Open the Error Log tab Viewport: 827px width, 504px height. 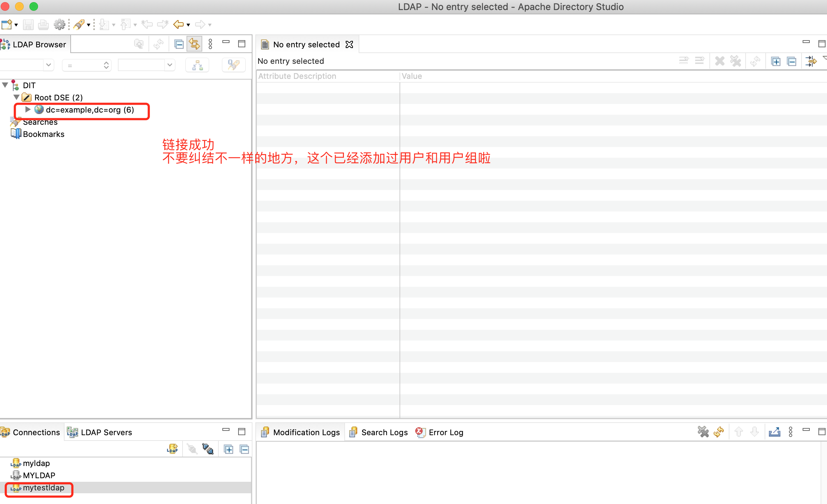[446, 432]
